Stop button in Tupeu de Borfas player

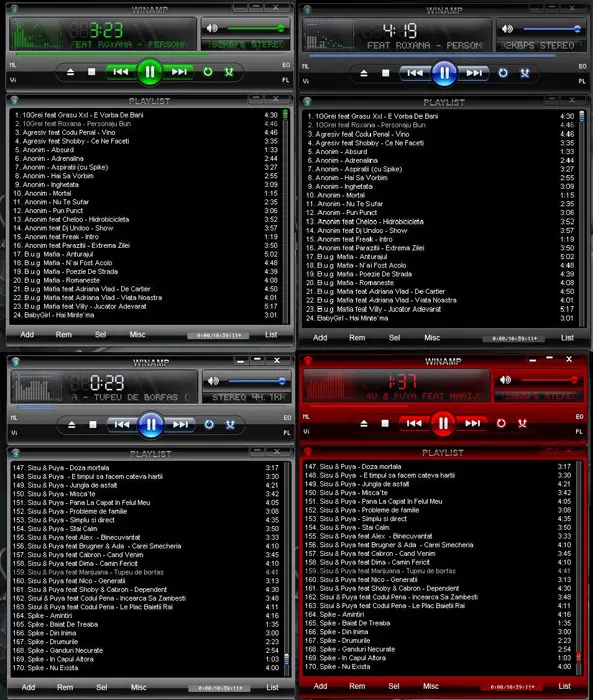(93, 425)
